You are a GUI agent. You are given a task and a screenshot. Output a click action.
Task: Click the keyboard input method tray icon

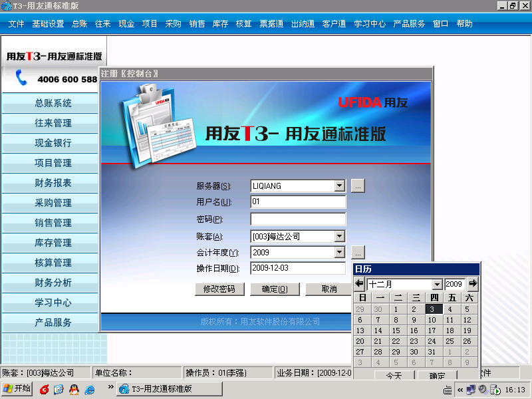pos(448,390)
